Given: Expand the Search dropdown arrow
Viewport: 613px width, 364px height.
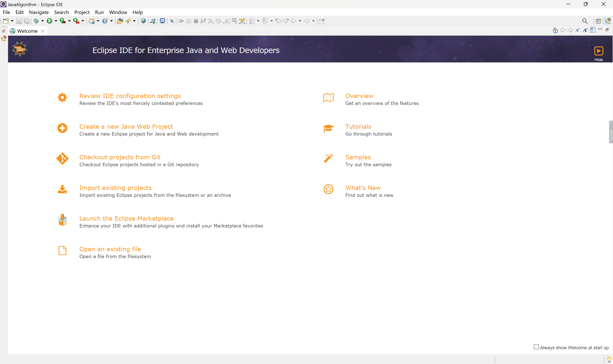Looking at the screenshot, I should [134, 21].
